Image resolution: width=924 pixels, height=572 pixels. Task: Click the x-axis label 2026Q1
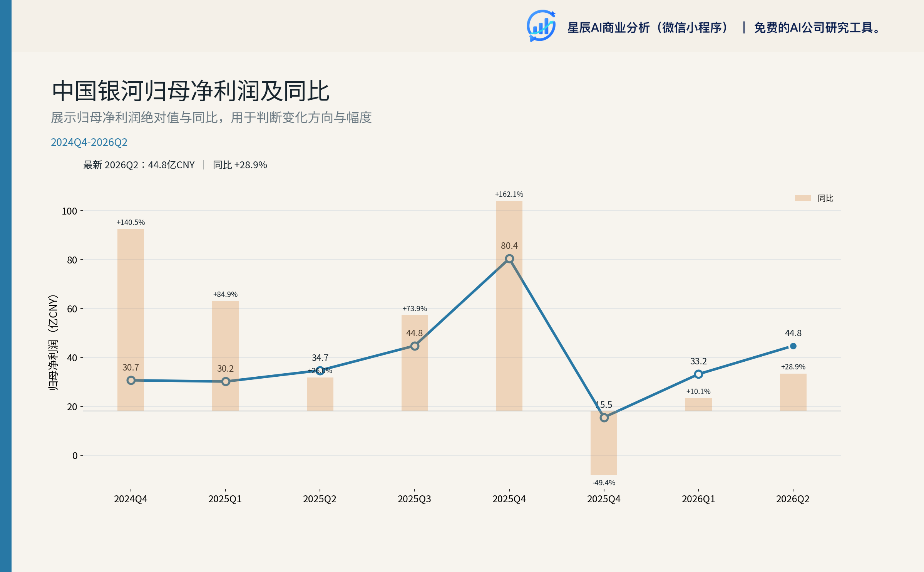[x=698, y=499]
